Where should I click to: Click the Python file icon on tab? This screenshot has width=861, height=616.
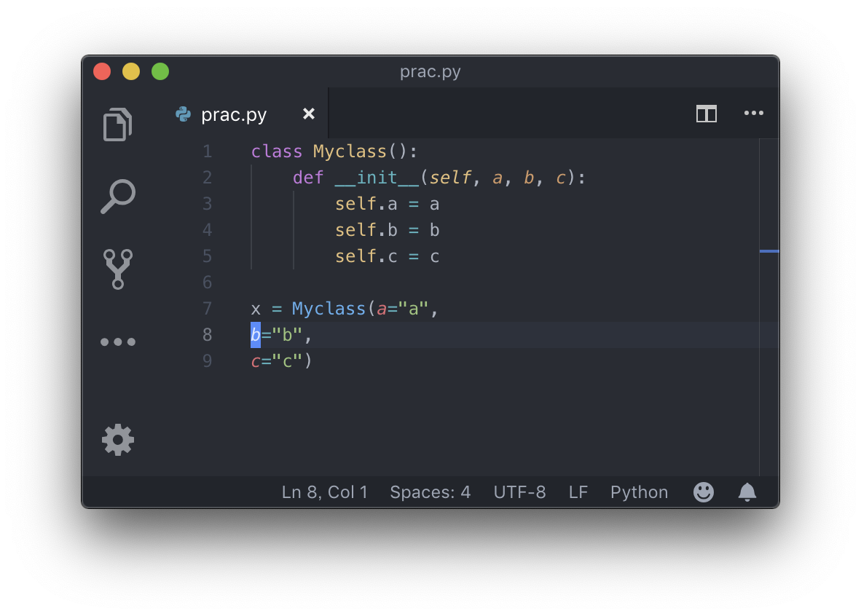[x=184, y=114]
